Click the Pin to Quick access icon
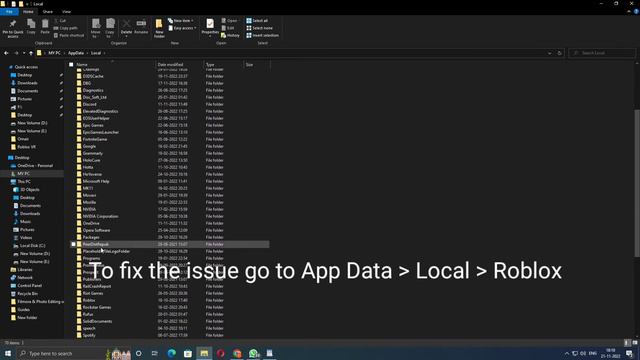Image resolution: width=640 pixels, height=360 pixels. point(13,24)
